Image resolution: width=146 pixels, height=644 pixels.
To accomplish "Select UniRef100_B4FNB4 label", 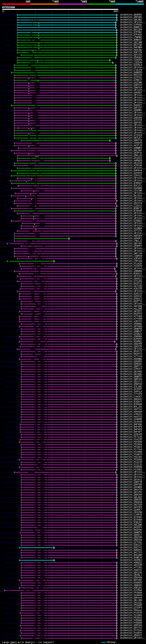I will point(131,47).
